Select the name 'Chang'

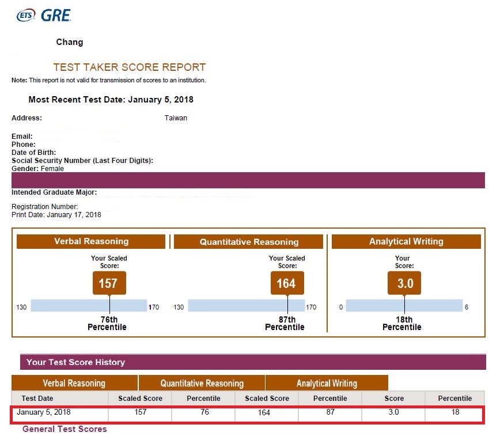point(70,42)
